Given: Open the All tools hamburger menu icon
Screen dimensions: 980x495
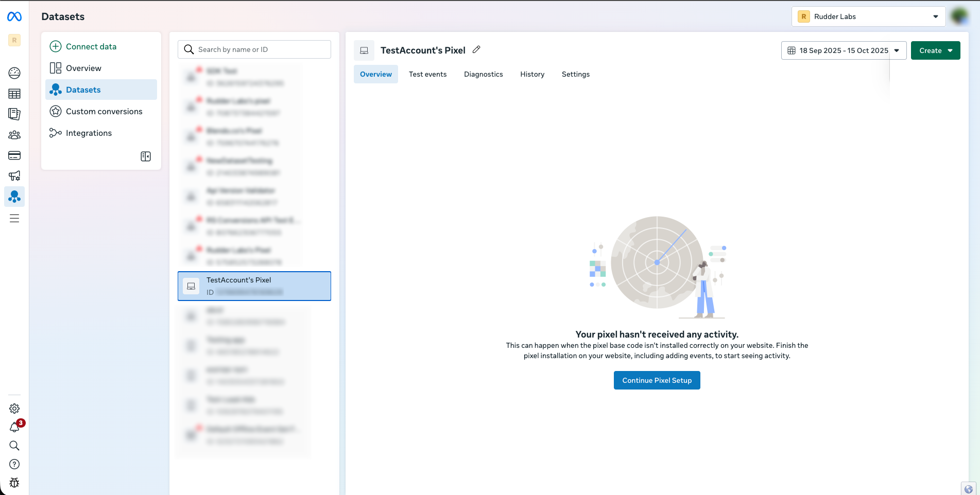Looking at the screenshot, I should pos(14,219).
